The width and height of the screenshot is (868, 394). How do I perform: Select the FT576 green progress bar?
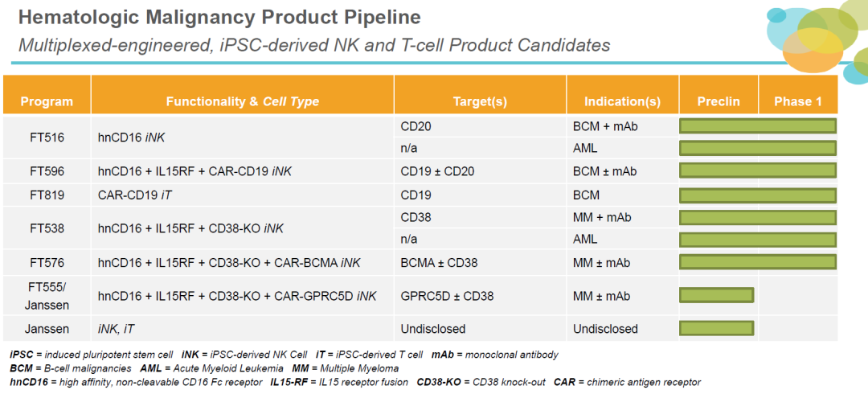click(x=758, y=262)
